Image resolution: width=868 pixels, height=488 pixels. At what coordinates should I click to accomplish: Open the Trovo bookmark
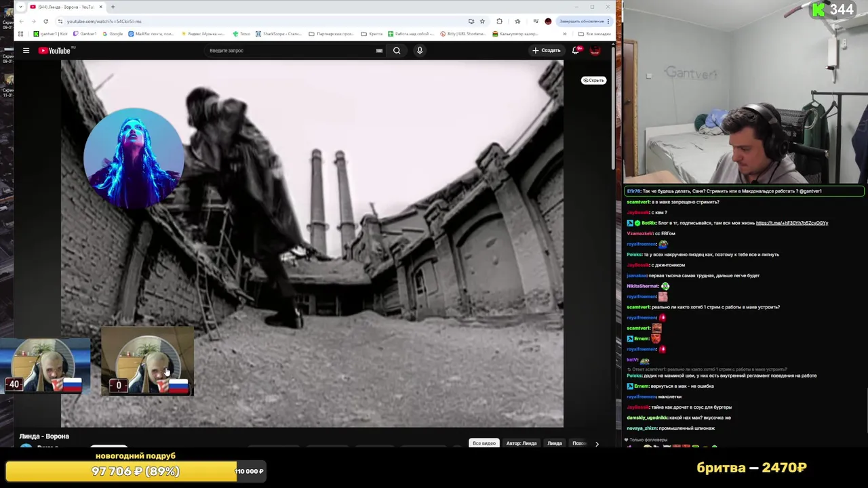241,34
